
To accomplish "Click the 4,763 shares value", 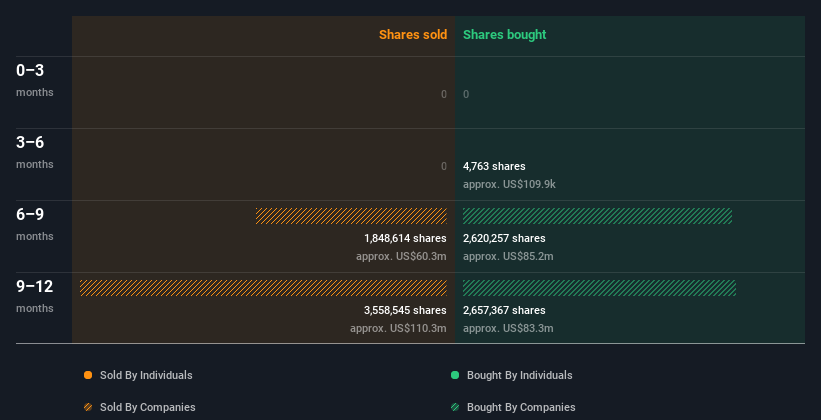I will pyautogui.click(x=494, y=167).
